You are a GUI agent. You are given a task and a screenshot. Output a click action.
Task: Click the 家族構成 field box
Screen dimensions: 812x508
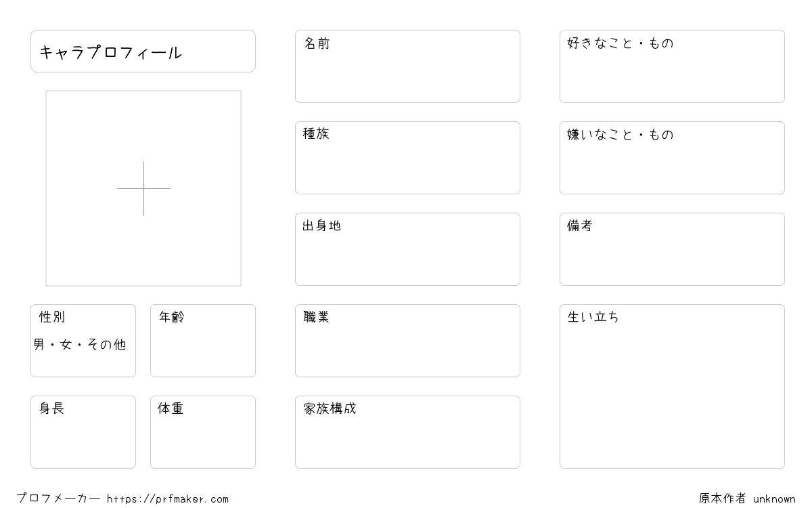407,432
